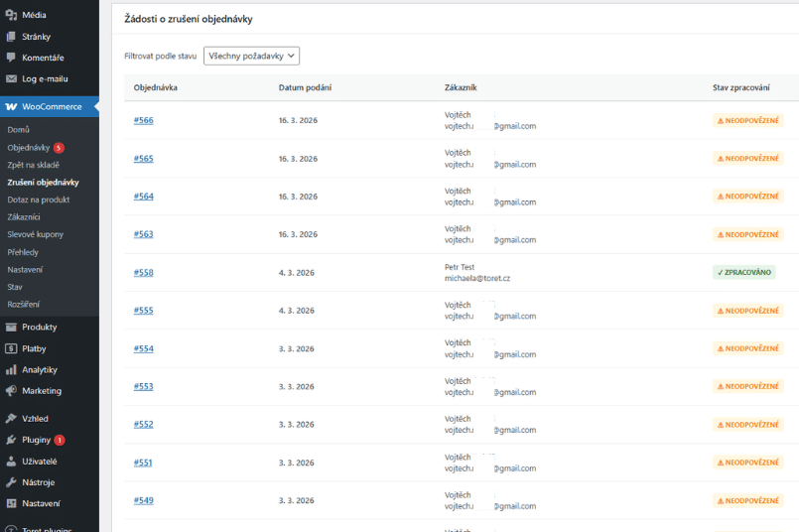Click the Komentáře comment bubble icon

point(11,58)
